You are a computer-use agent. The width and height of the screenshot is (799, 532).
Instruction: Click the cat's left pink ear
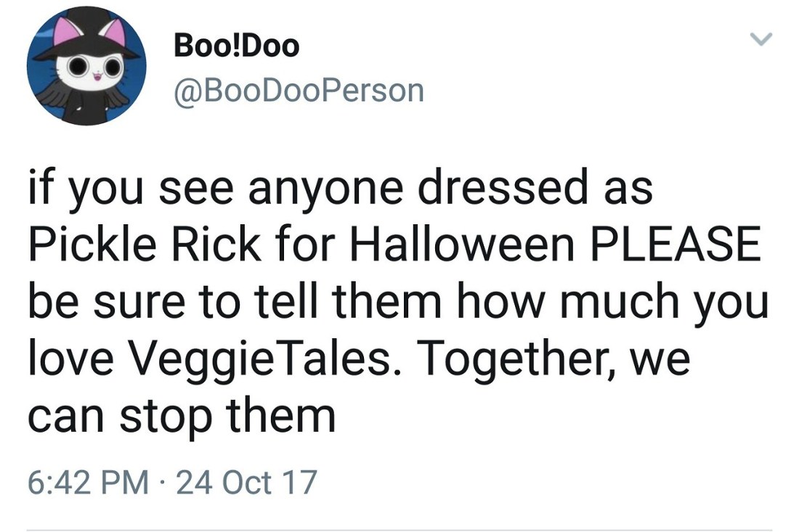[68, 30]
